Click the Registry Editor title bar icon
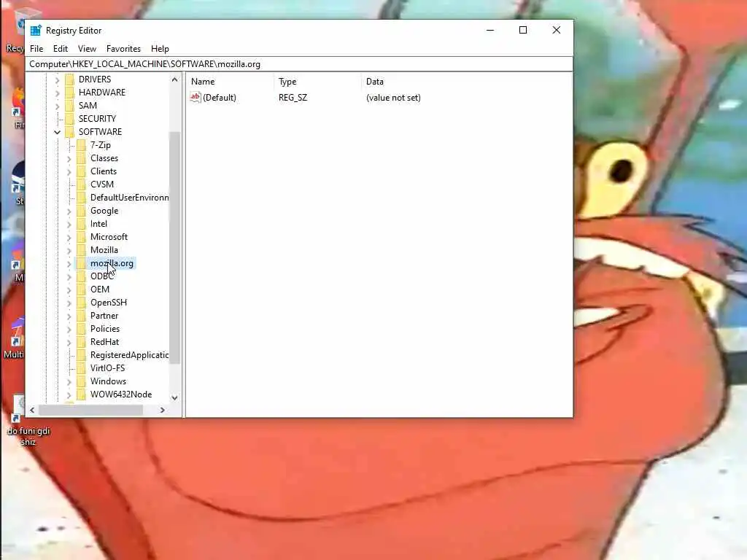 (36, 31)
